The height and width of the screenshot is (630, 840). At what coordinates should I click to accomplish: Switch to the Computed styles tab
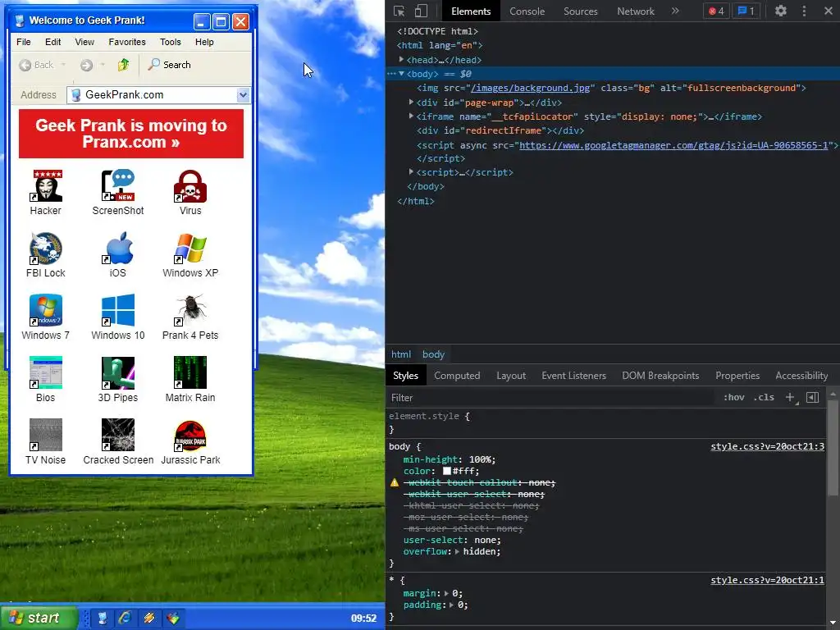457,376
